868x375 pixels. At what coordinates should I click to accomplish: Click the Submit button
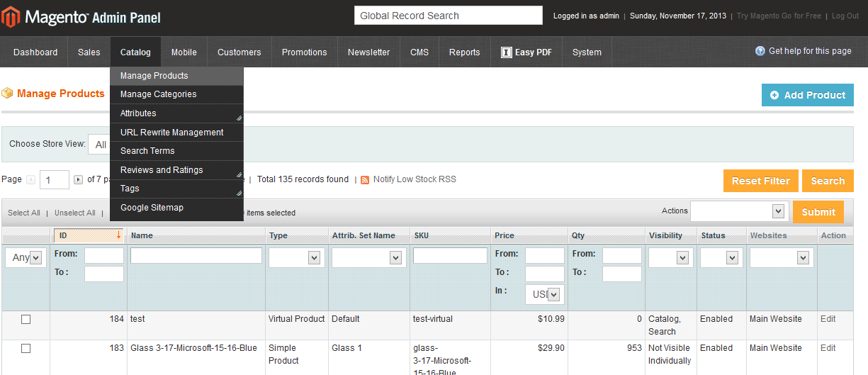(818, 212)
